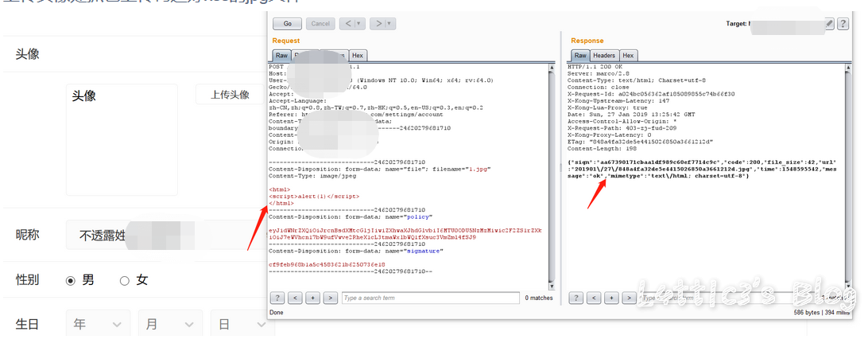Open the history dropdown beside left arrow
868x355 pixels.
[360, 23]
